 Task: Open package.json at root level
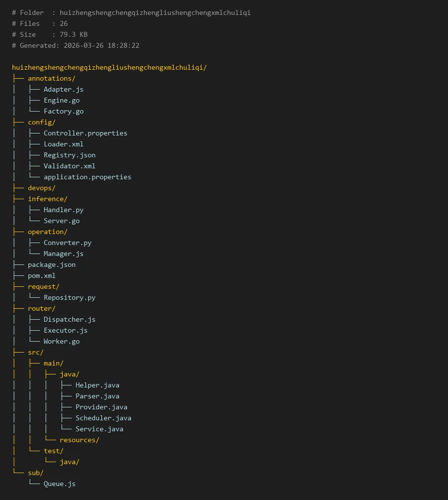(51, 264)
